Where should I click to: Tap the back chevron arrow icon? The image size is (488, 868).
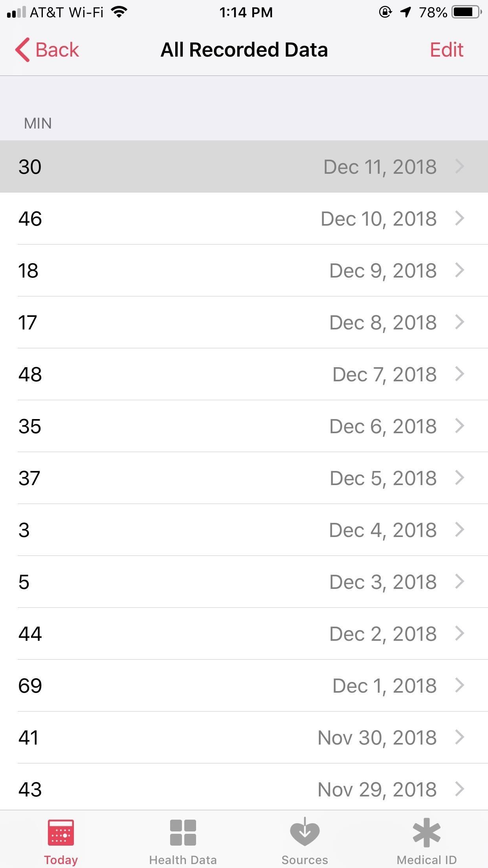point(22,50)
